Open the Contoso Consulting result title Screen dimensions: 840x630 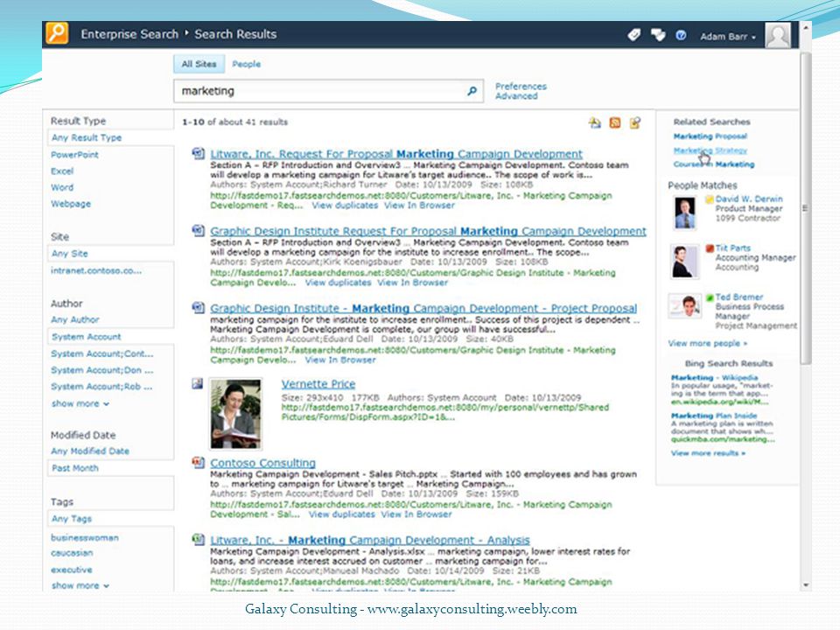coord(262,462)
